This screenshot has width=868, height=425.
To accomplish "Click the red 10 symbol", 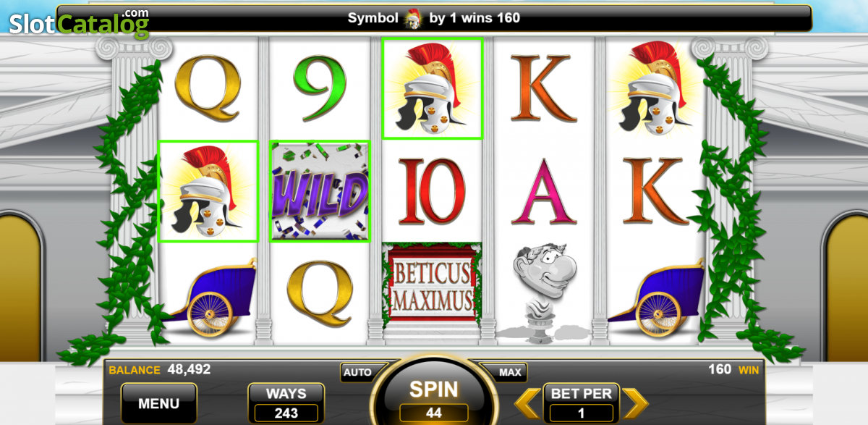I will (433, 190).
